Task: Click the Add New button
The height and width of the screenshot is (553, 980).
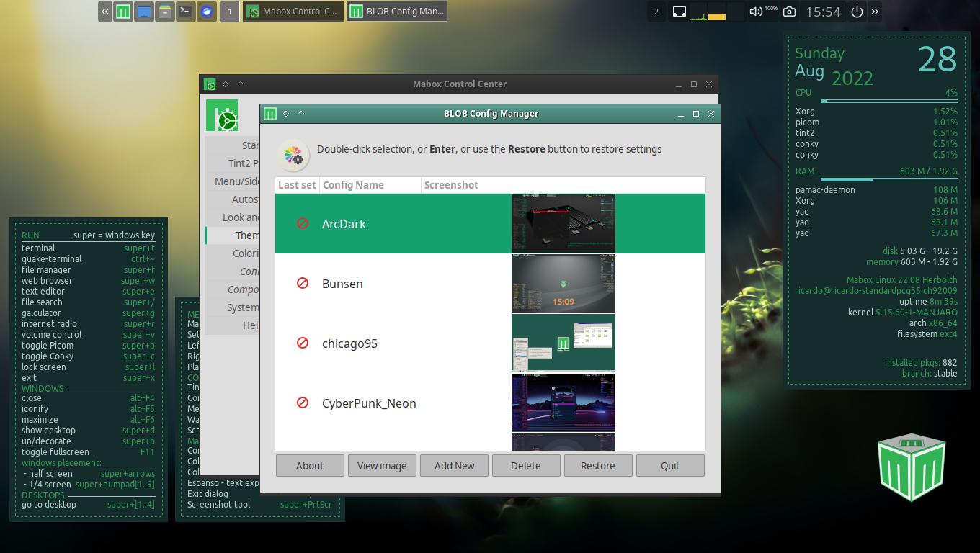Action: point(454,466)
